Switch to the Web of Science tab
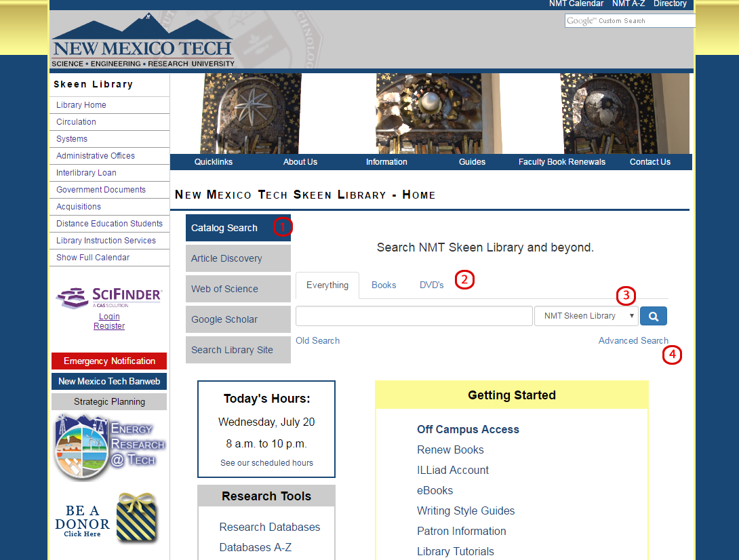This screenshot has width=739, height=560. pyautogui.click(x=238, y=289)
